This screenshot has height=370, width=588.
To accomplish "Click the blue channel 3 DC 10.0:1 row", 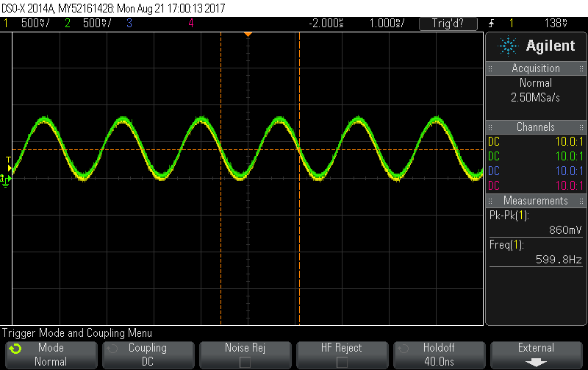I will 536,171.
